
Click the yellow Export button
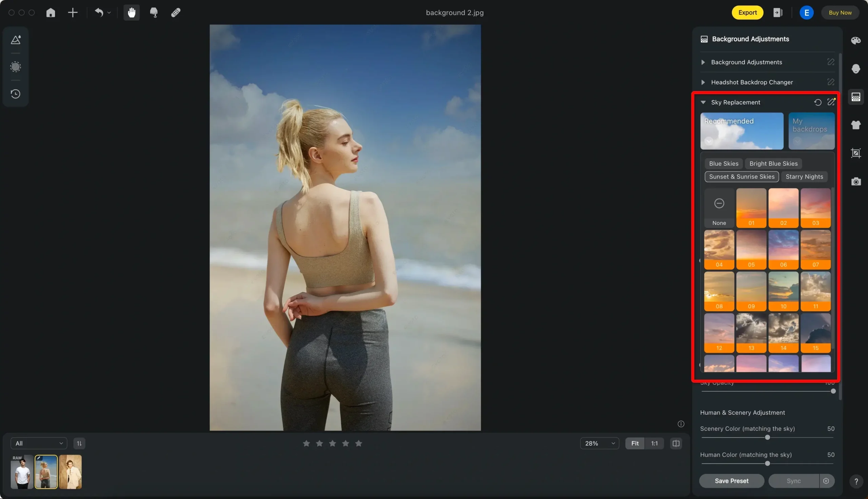(x=747, y=13)
